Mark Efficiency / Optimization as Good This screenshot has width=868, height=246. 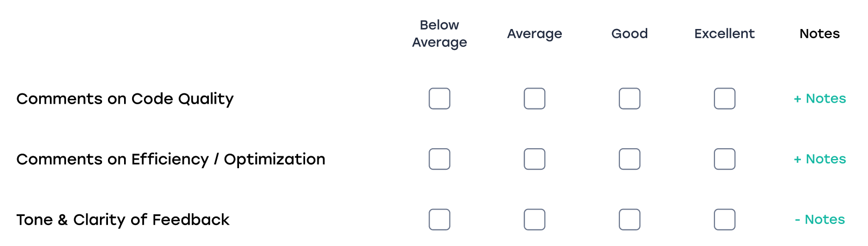tap(630, 159)
